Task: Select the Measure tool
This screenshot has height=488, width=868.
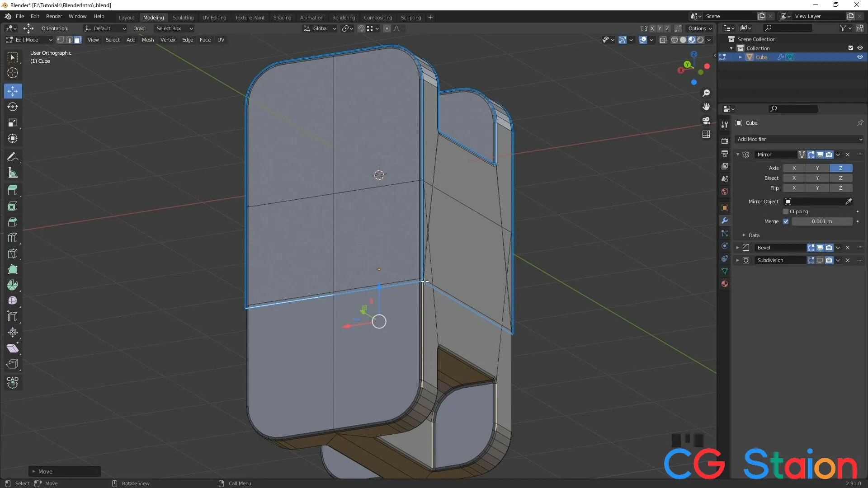Action: [x=13, y=173]
